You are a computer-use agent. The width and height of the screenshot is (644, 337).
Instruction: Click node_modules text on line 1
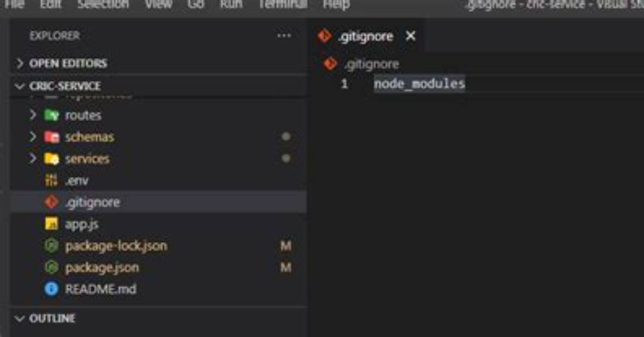coord(420,84)
